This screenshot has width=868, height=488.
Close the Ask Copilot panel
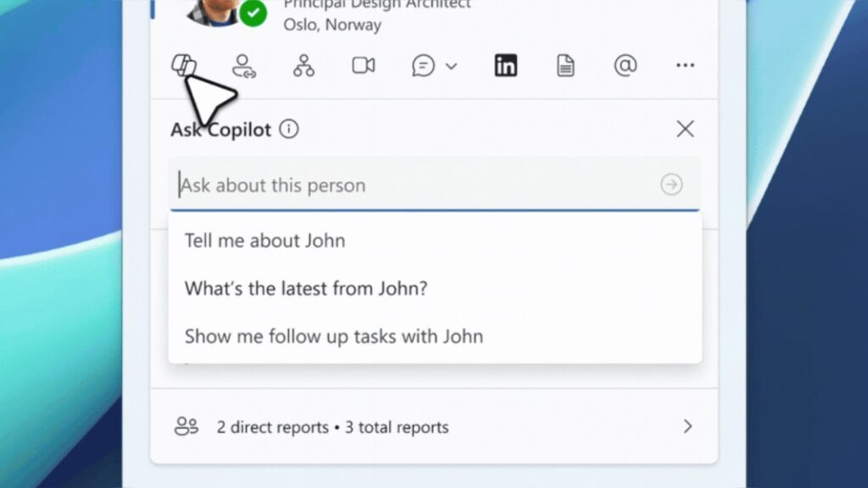685,129
